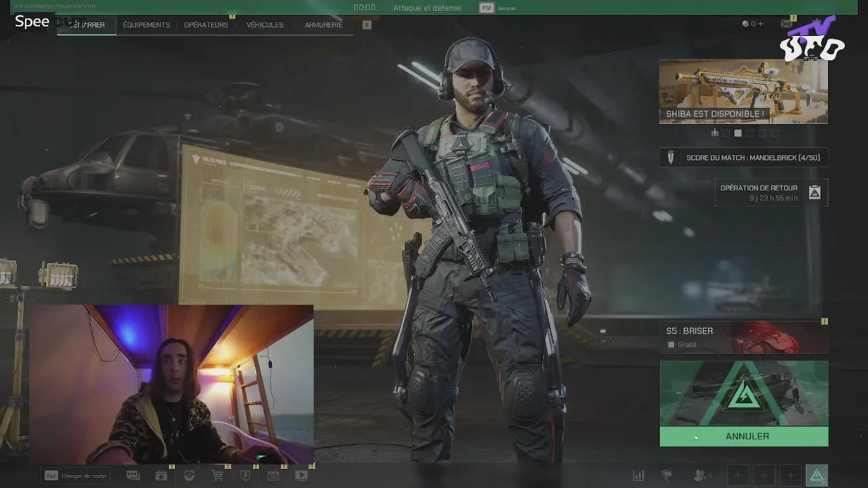Open the calendar events icon

pos(273,476)
